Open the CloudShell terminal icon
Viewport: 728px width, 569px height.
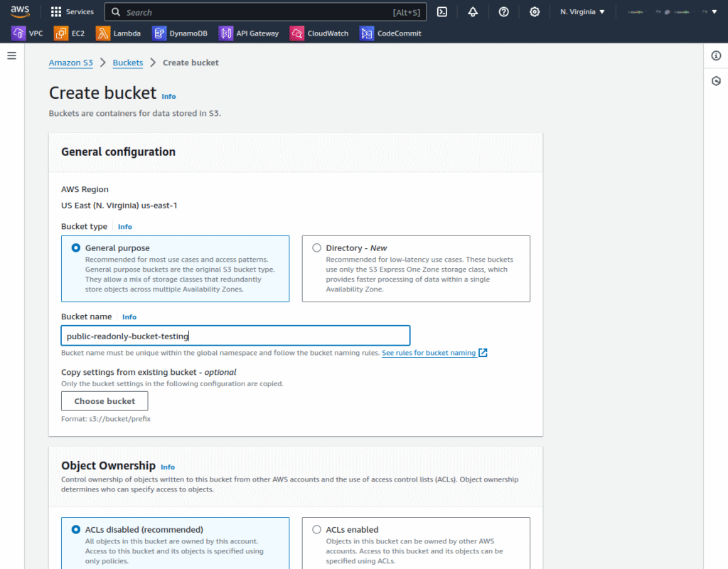442,12
